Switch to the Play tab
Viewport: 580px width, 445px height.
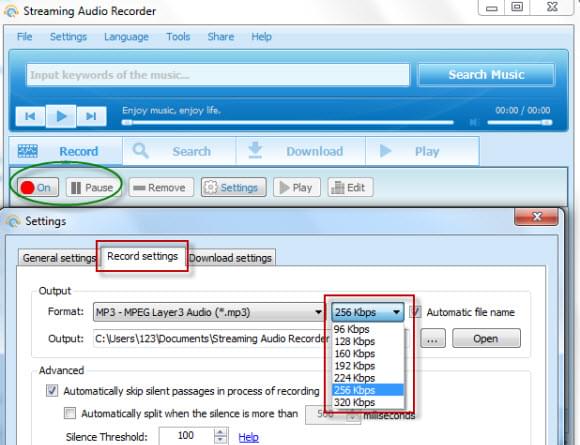coord(422,151)
